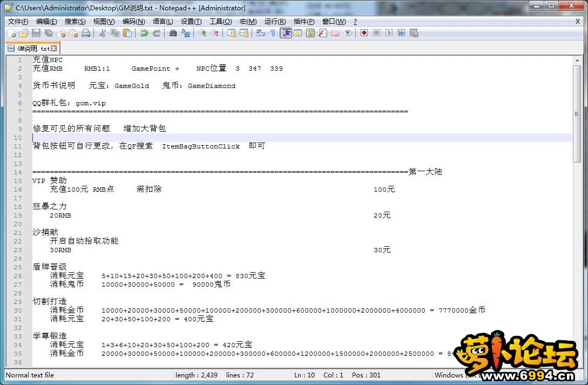Create a new document with New icon

[x=12, y=33]
